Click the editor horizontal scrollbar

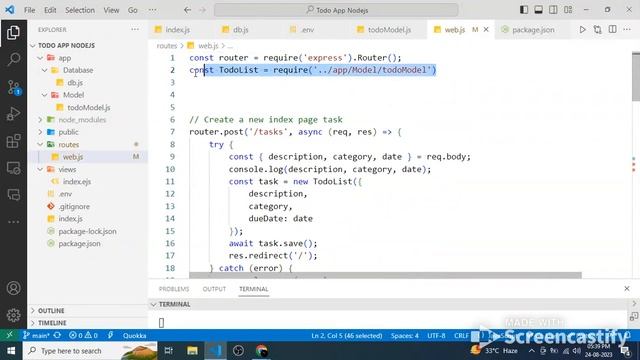[x=385, y=275]
